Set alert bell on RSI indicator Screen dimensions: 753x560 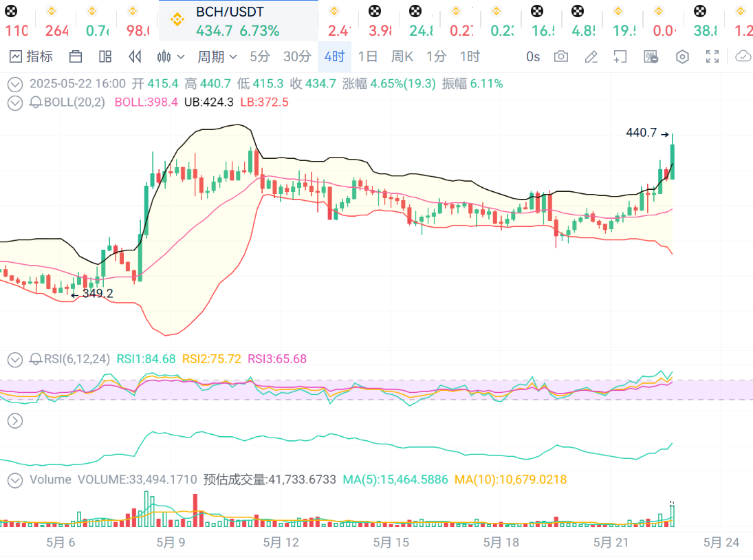tap(36, 359)
